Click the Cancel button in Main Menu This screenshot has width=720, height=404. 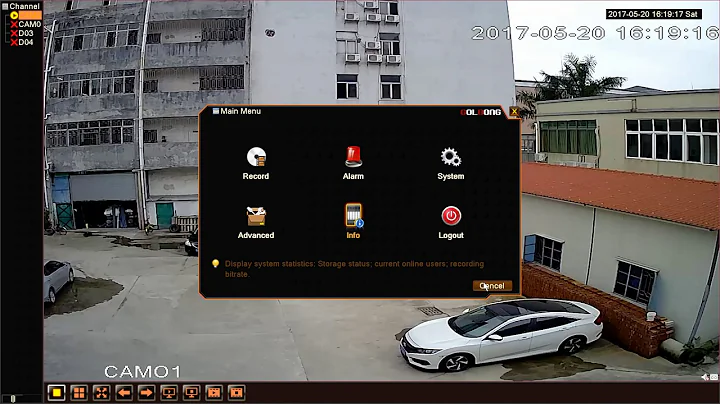492,286
